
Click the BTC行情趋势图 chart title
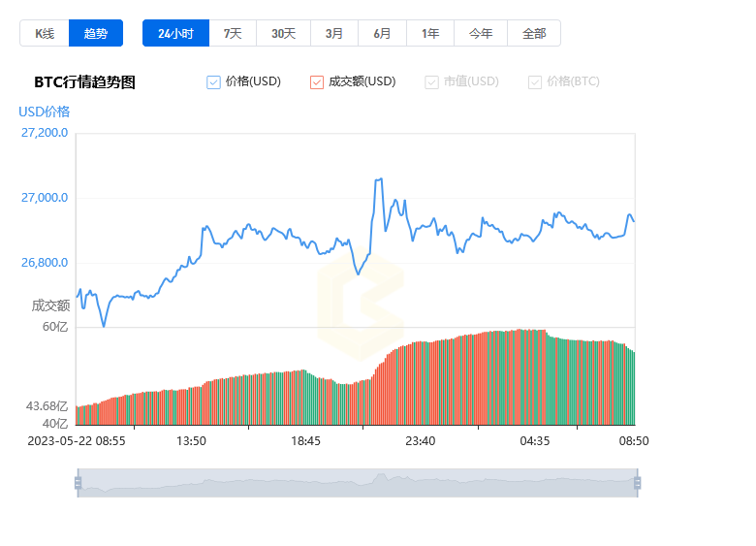[x=84, y=82]
